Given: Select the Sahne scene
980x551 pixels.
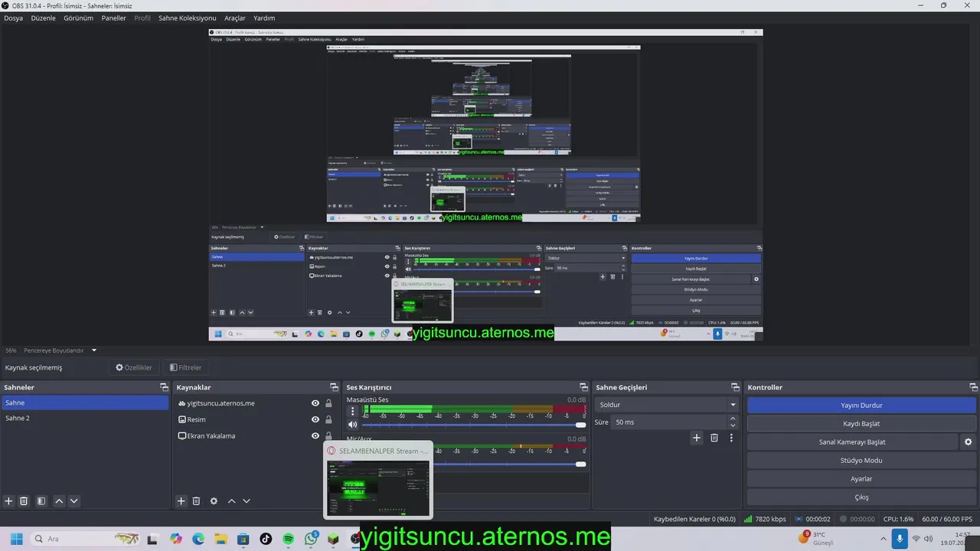Looking at the screenshot, I should click(x=85, y=403).
